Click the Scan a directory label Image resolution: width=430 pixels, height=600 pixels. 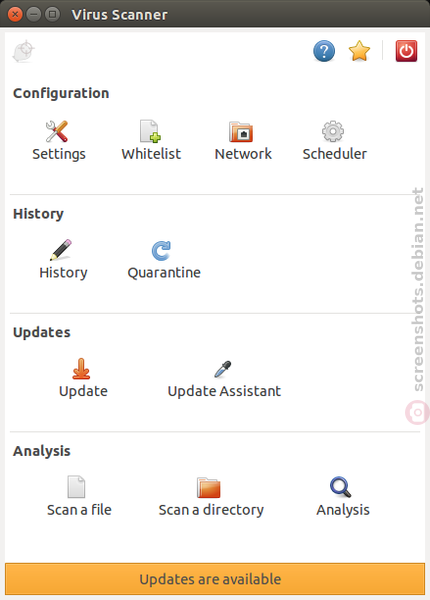[x=211, y=510]
